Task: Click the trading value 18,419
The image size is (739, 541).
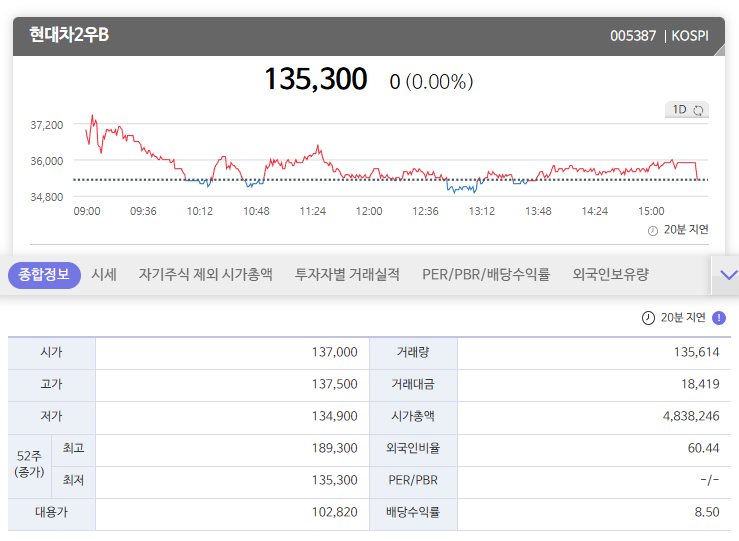Action: [x=700, y=385]
